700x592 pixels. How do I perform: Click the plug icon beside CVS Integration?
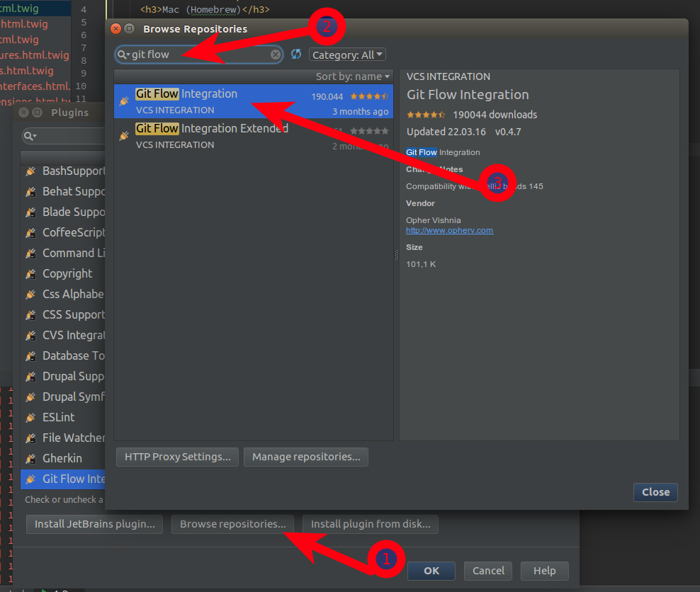click(30, 336)
